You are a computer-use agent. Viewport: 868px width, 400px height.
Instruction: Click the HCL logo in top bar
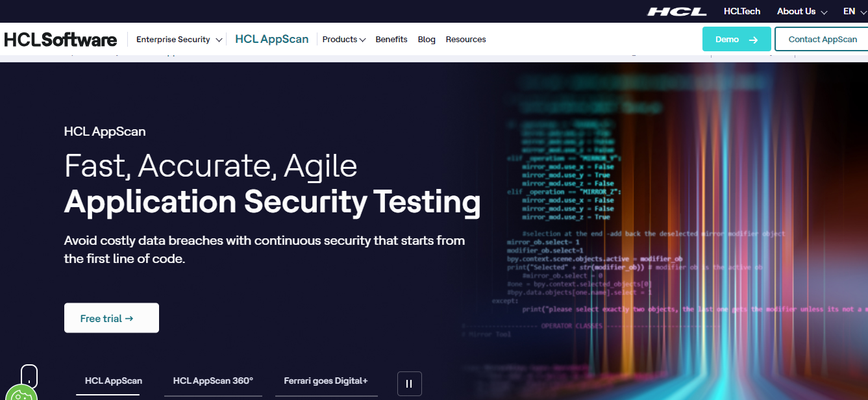pos(677,12)
